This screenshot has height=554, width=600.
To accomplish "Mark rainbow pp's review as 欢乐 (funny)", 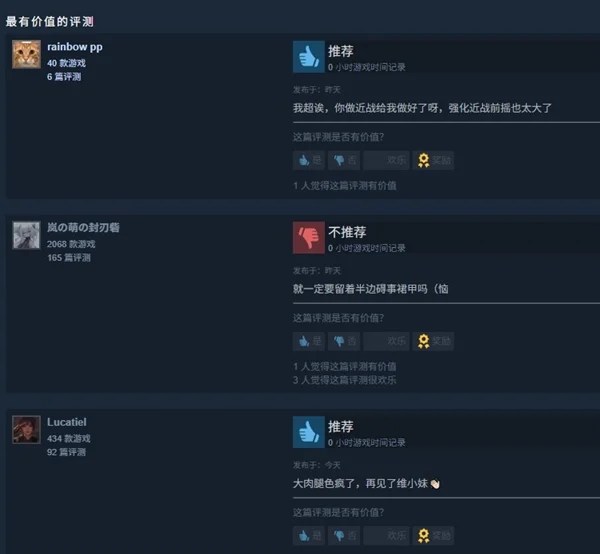I will pyautogui.click(x=386, y=160).
